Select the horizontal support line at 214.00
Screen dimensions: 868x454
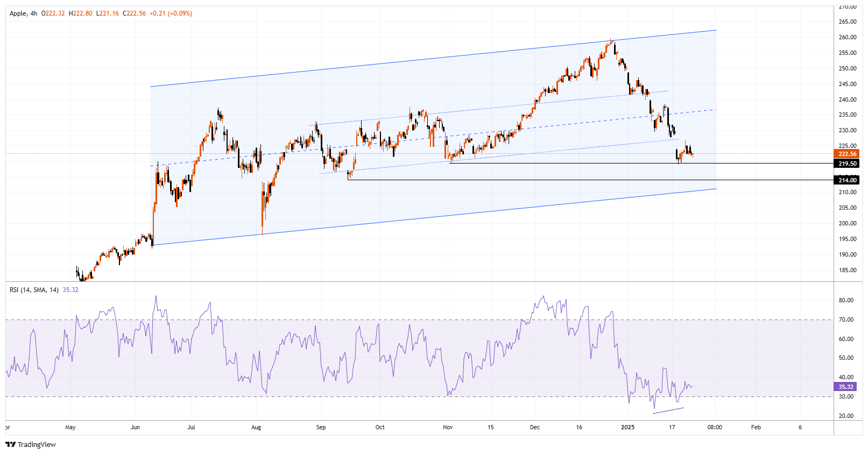(592, 180)
